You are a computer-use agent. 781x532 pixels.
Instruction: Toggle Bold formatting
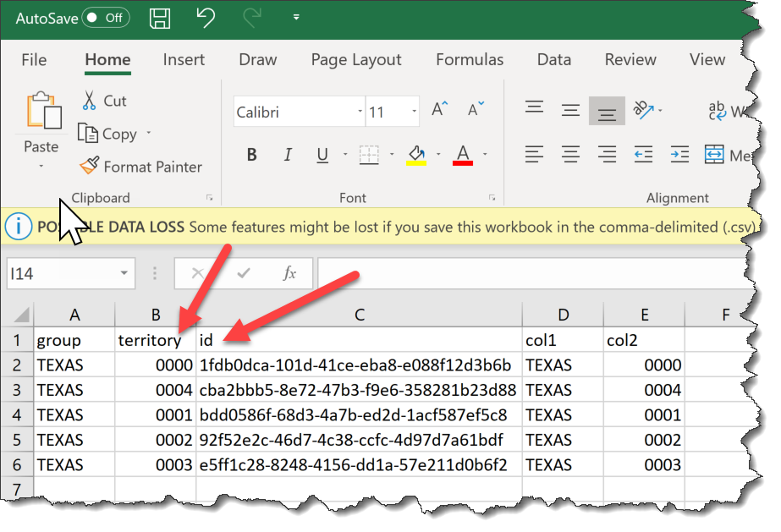click(x=251, y=155)
